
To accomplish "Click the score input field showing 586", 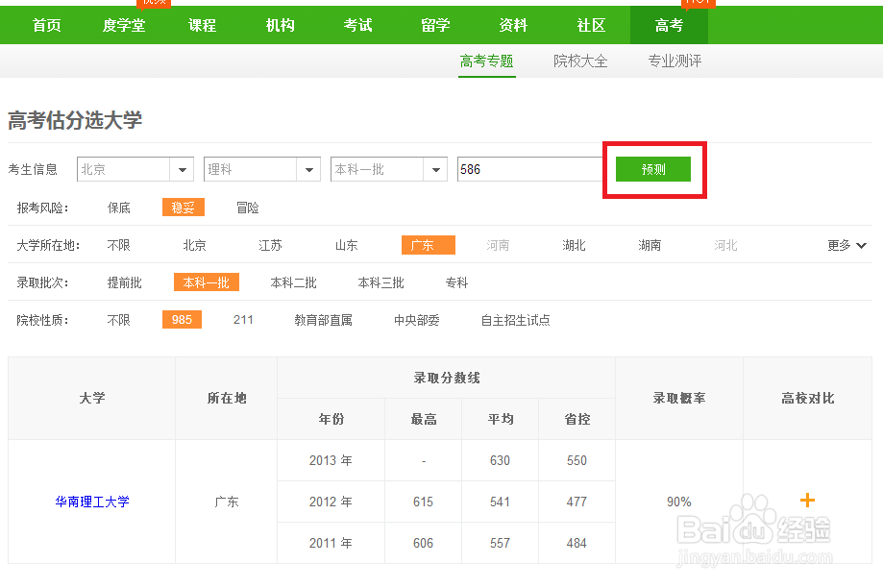I will pyautogui.click(x=530, y=169).
